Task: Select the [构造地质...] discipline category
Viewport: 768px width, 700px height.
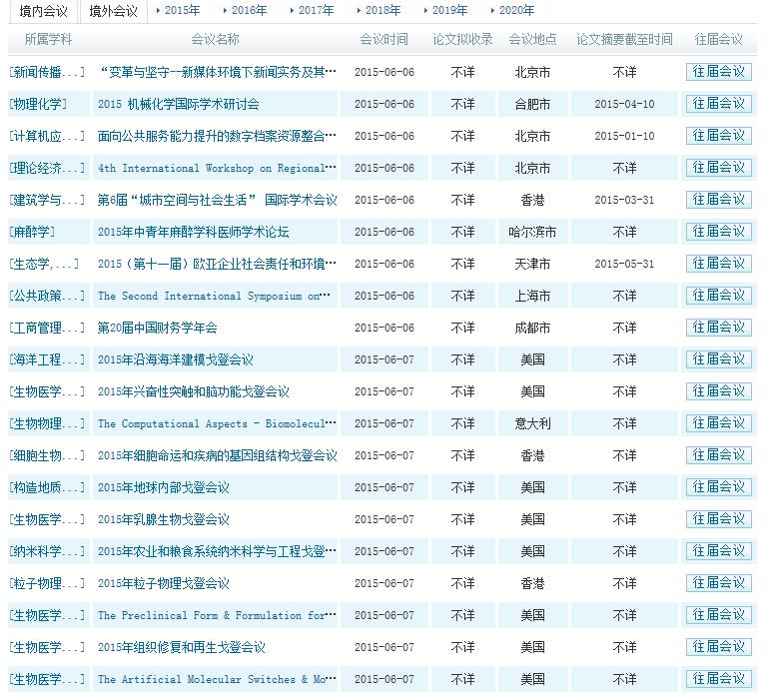Action: [47, 487]
